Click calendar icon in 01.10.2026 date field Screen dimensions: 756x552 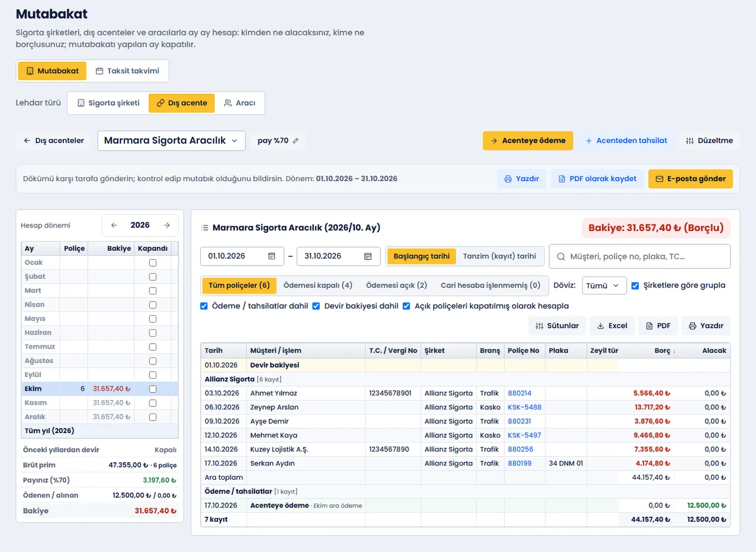[x=272, y=256]
